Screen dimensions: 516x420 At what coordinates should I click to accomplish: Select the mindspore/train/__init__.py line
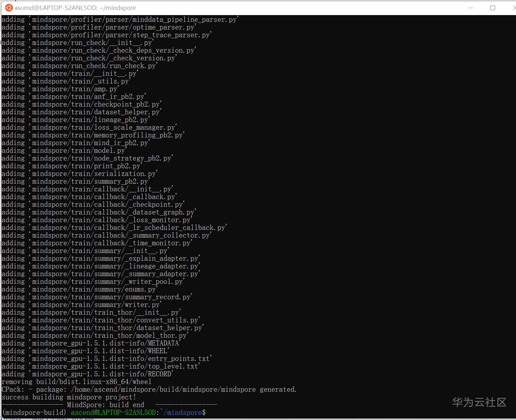tap(70, 74)
